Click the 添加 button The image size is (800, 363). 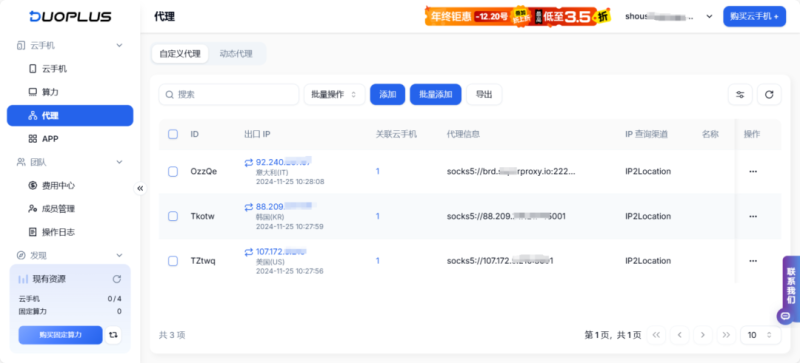[x=387, y=94]
